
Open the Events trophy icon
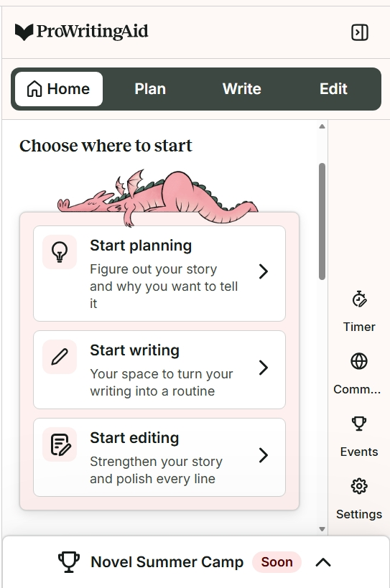coord(359,424)
